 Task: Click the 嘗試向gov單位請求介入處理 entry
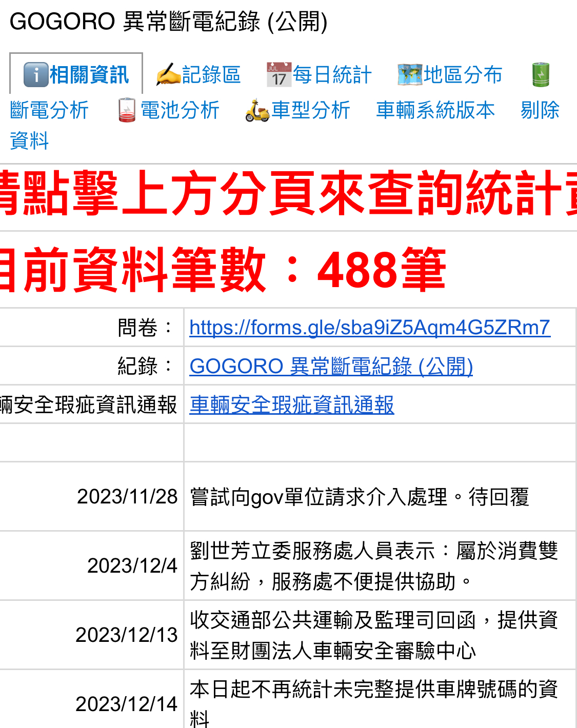pyautogui.click(x=359, y=497)
